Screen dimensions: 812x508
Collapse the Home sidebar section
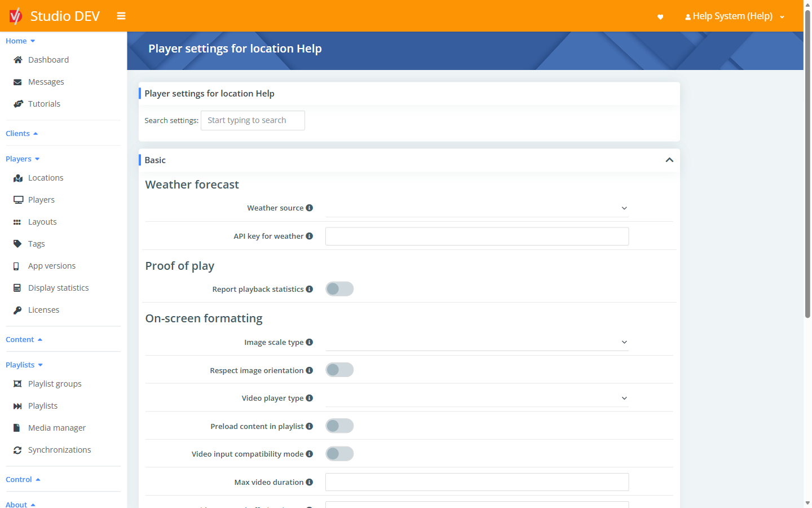[x=20, y=41]
